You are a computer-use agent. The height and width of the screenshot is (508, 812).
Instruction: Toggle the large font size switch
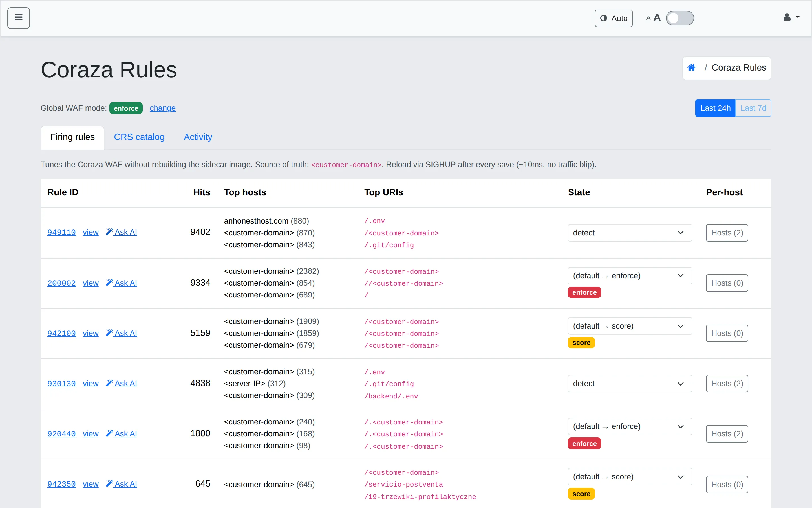point(680,18)
